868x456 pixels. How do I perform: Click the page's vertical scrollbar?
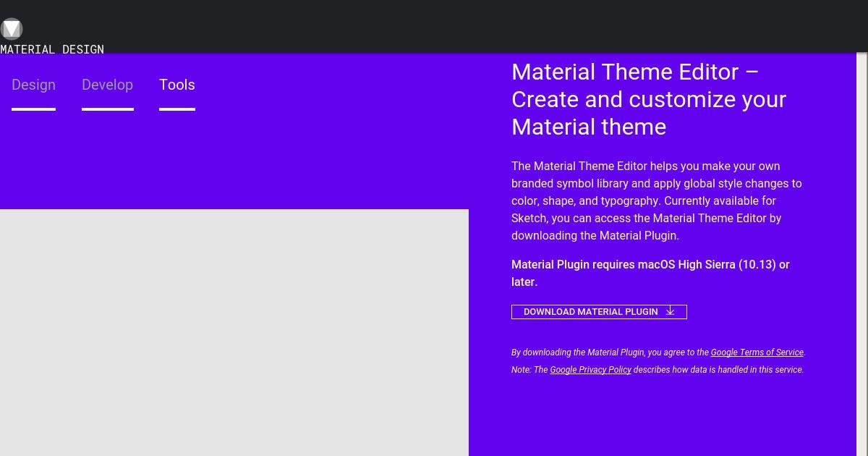[x=862, y=253]
